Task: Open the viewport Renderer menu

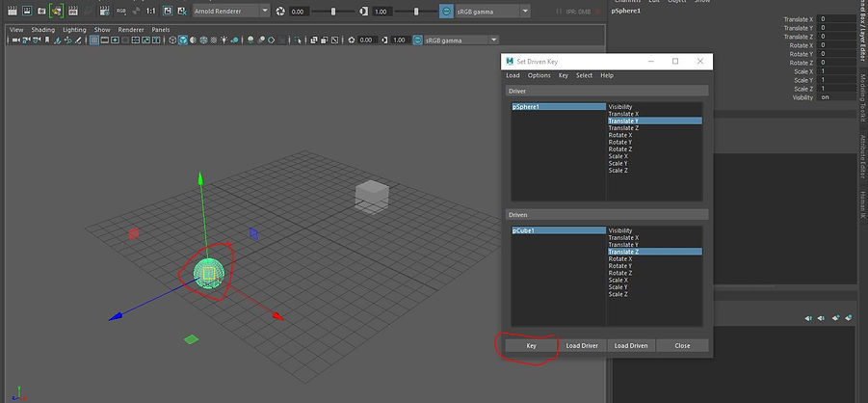Action: [131, 29]
